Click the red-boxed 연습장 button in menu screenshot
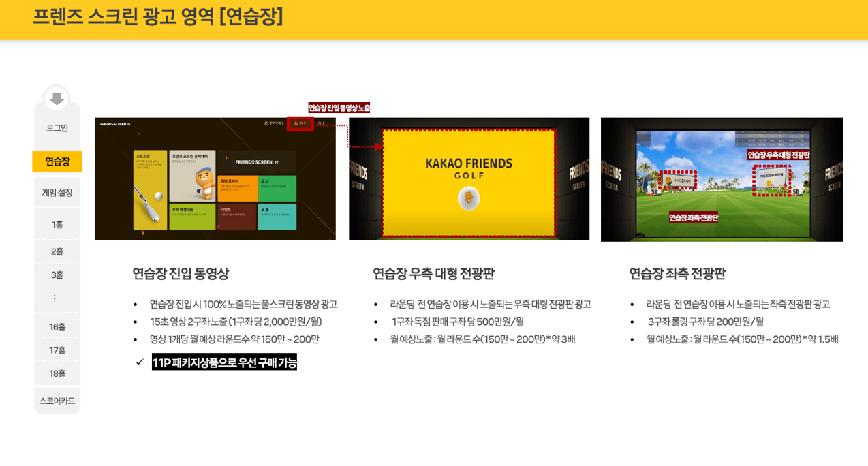 [300, 123]
